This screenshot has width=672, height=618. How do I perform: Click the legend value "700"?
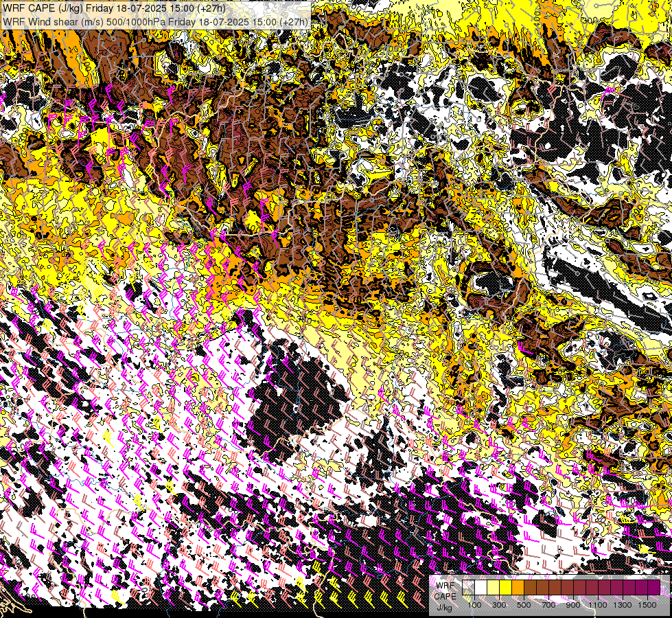(x=548, y=605)
